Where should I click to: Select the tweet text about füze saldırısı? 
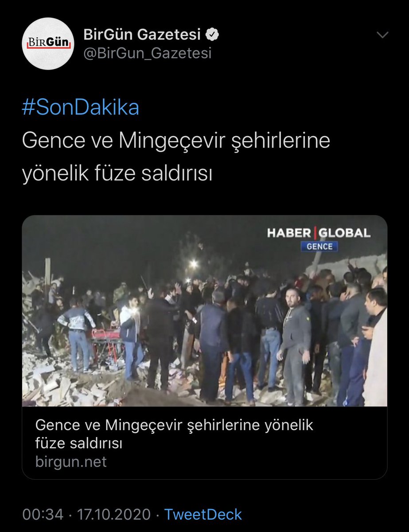176,157
